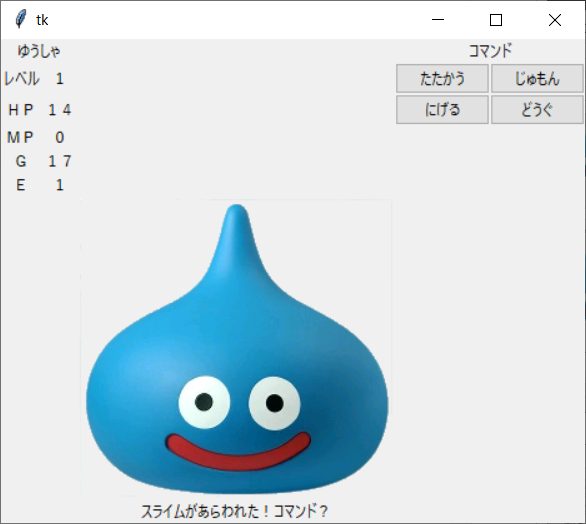Click the HP value 1 4
Viewport: 586px width, 524px height.
click(60, 110)
